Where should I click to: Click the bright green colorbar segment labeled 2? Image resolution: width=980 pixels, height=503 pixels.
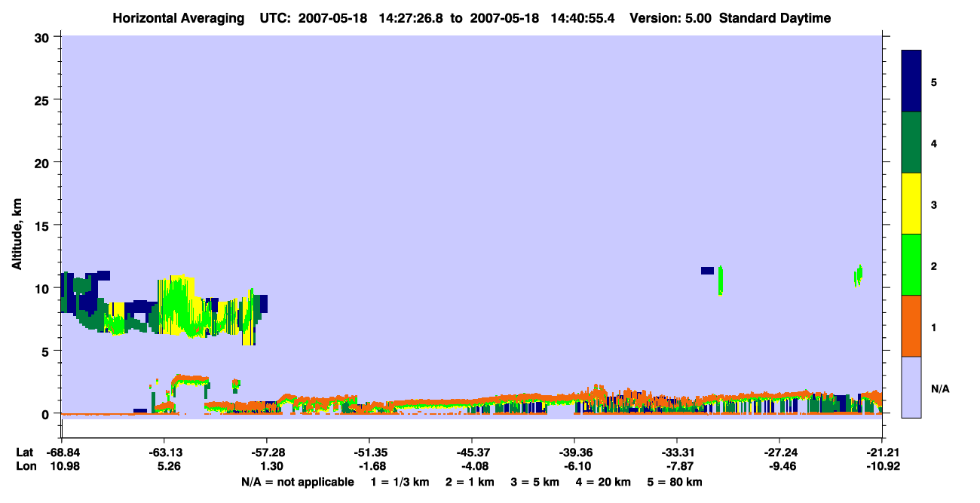click(x=911, y=265)
